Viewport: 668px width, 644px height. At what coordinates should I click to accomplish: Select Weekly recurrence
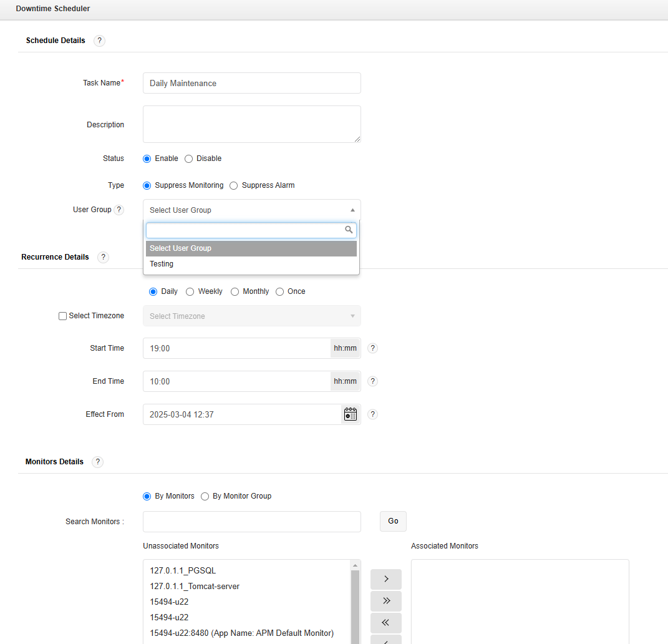pos(189,291)
